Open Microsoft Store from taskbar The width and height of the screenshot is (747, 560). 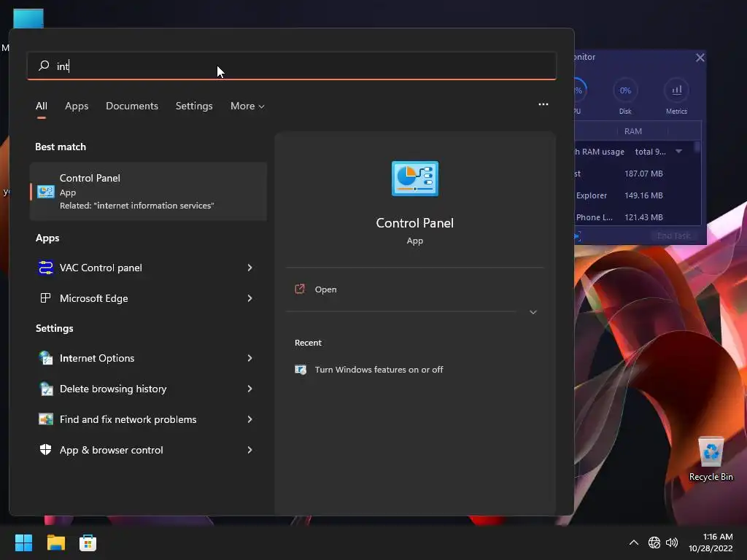click(88, 542)
